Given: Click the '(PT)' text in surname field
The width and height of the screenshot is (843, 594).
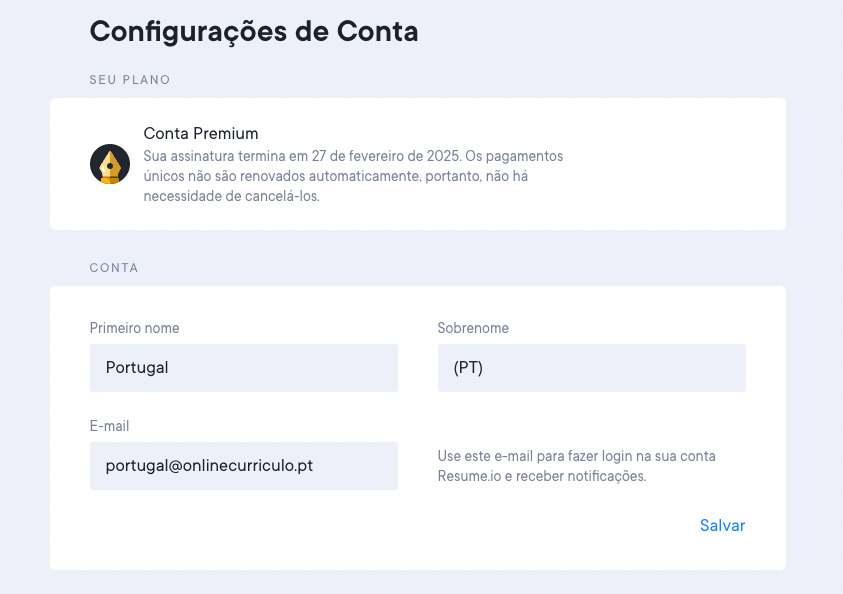Looking at the screenshot, I should pyautogui.click(x=469, y=368).
